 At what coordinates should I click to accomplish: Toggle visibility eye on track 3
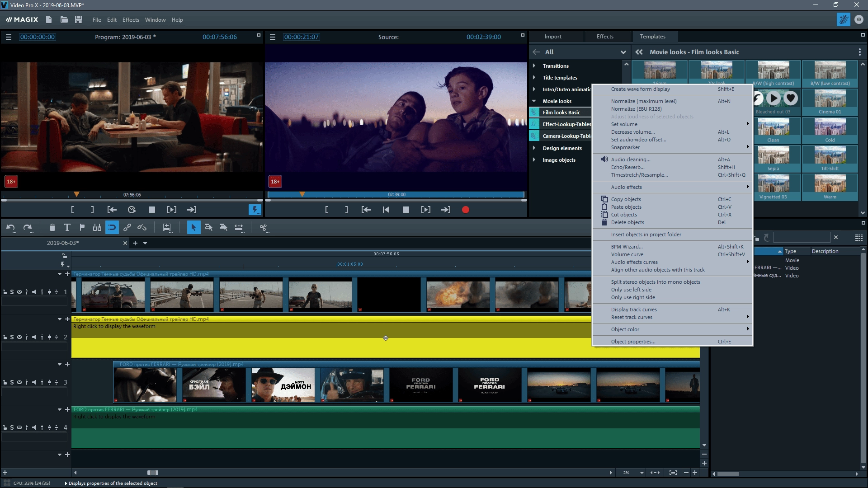coord(19,382)
